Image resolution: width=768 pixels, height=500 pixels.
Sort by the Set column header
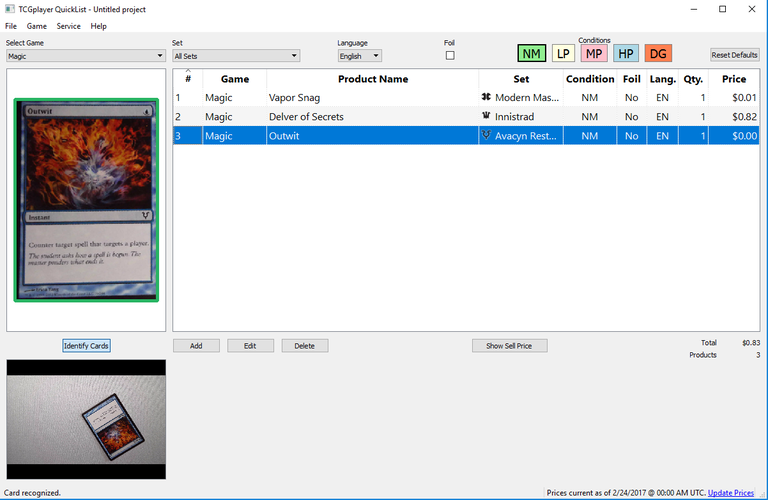pos(521,79)
